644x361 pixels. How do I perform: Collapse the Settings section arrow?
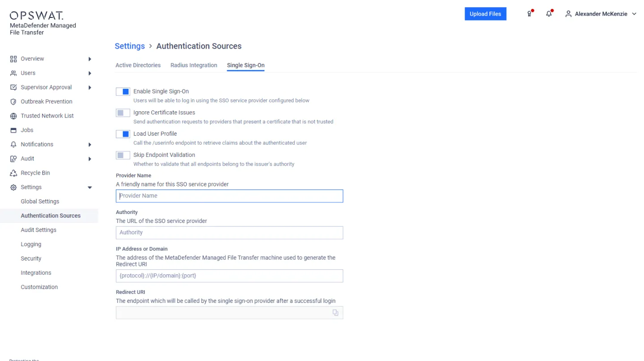click(90, 188)
